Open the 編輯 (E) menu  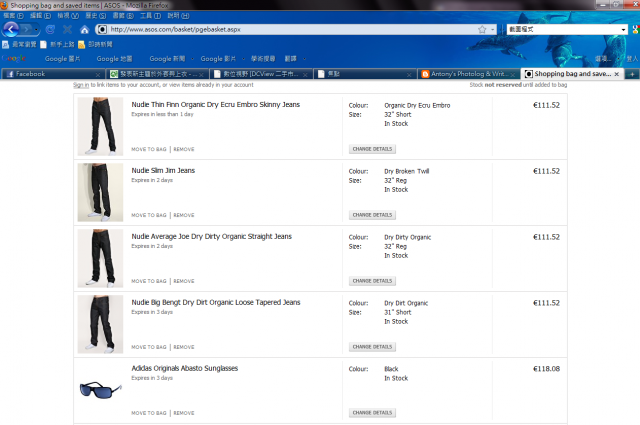pyautogui.click(x=40, y=16)
